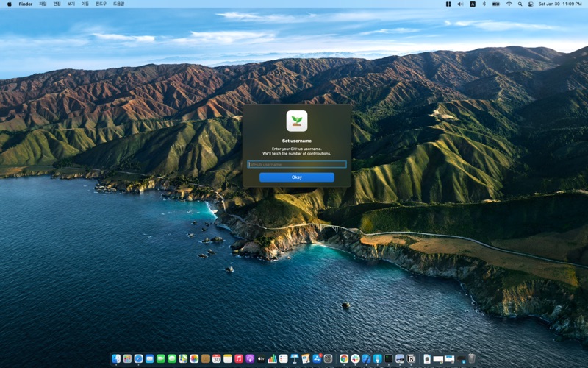Click the date and time in menu bar

coord(559,4)
